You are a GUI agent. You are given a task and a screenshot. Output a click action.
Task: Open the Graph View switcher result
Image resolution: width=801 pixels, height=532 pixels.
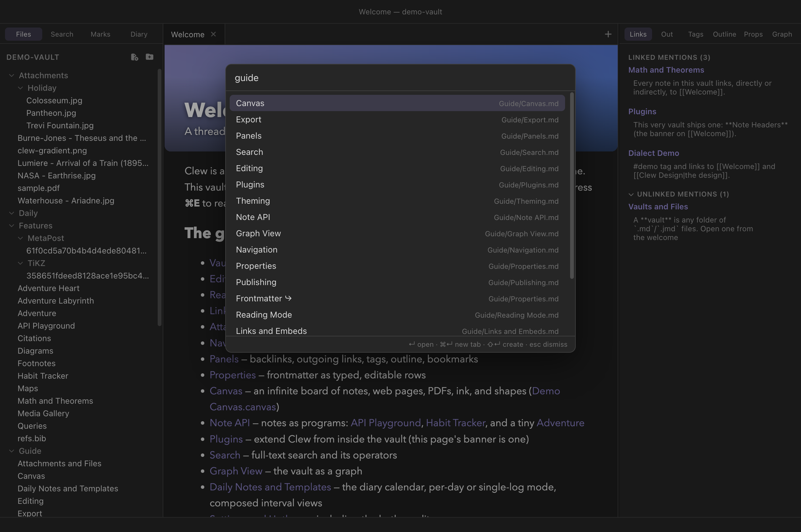click(x=397, y=233)
